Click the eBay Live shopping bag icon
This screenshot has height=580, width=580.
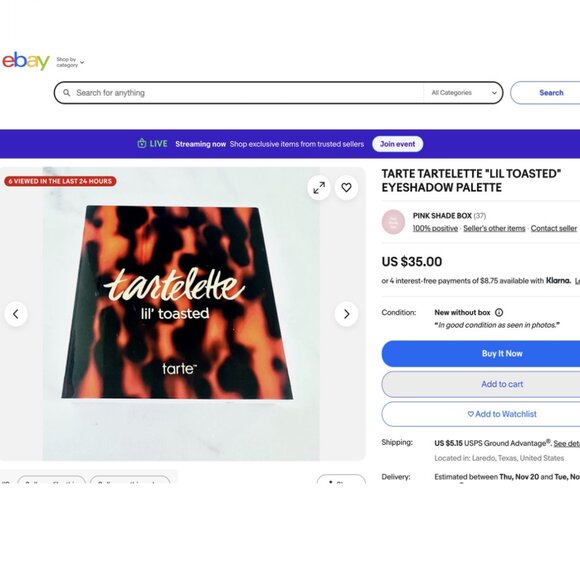point(142,144)
